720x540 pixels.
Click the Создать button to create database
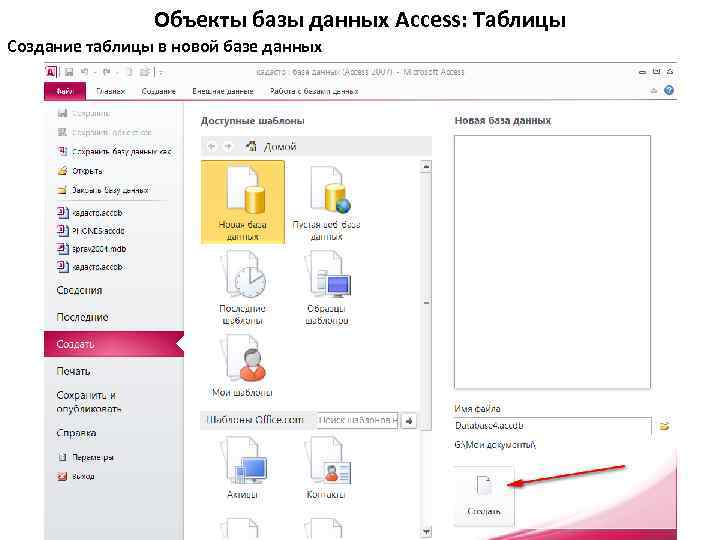pyautogui.click(x=484, y=495)
